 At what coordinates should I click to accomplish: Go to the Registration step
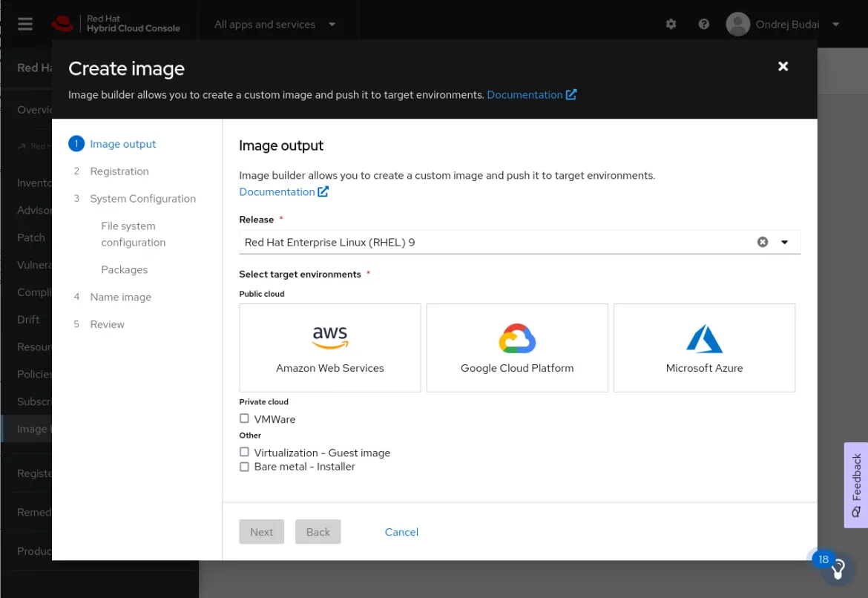coord(119,171)
